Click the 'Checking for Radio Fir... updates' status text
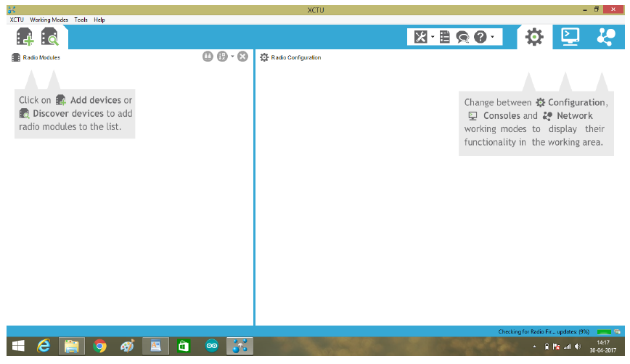630x364 pixels. coord(544,332)
